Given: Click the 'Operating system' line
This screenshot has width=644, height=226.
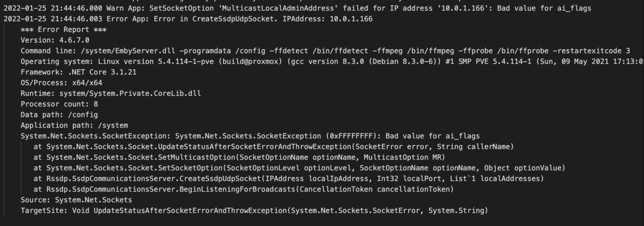Looking at the screenshot, I should click(322, 62).
